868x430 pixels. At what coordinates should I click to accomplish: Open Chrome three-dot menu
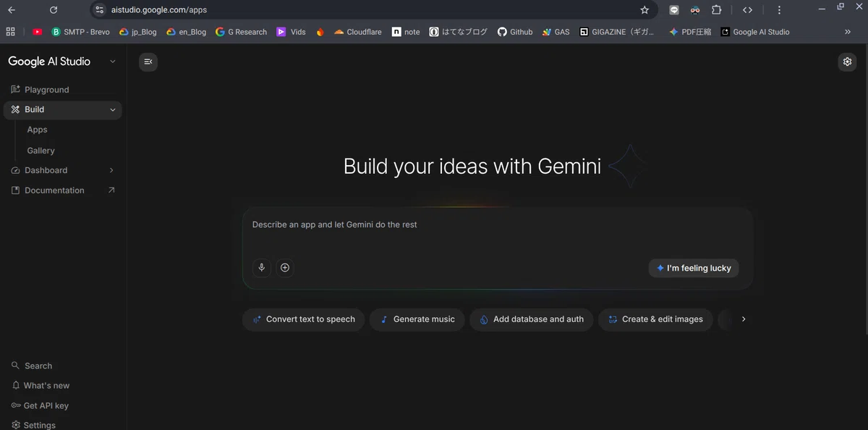tap(779, 10)
